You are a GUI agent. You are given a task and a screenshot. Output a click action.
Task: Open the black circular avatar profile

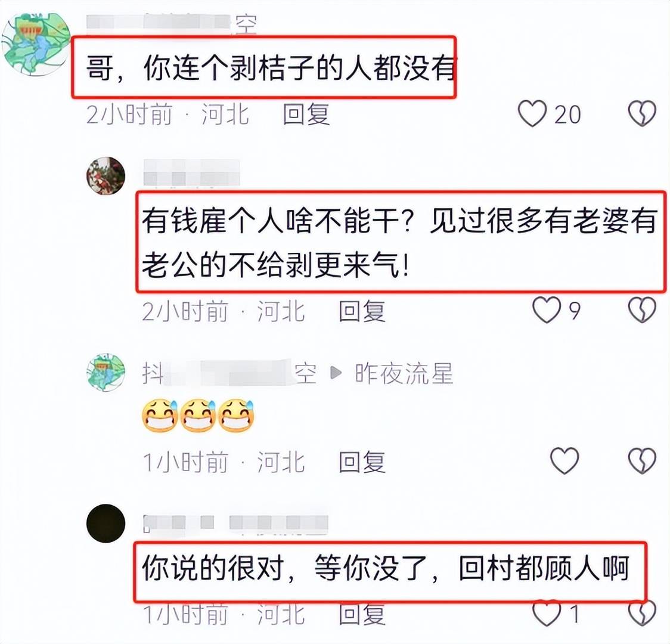click(106, 524)
